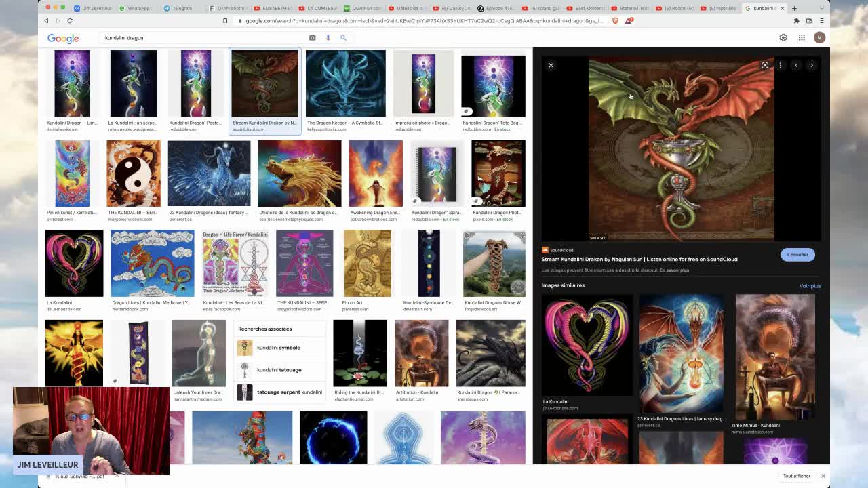Click the large dragon chalice preview image

pyautogui.click(x=681, y=150)
